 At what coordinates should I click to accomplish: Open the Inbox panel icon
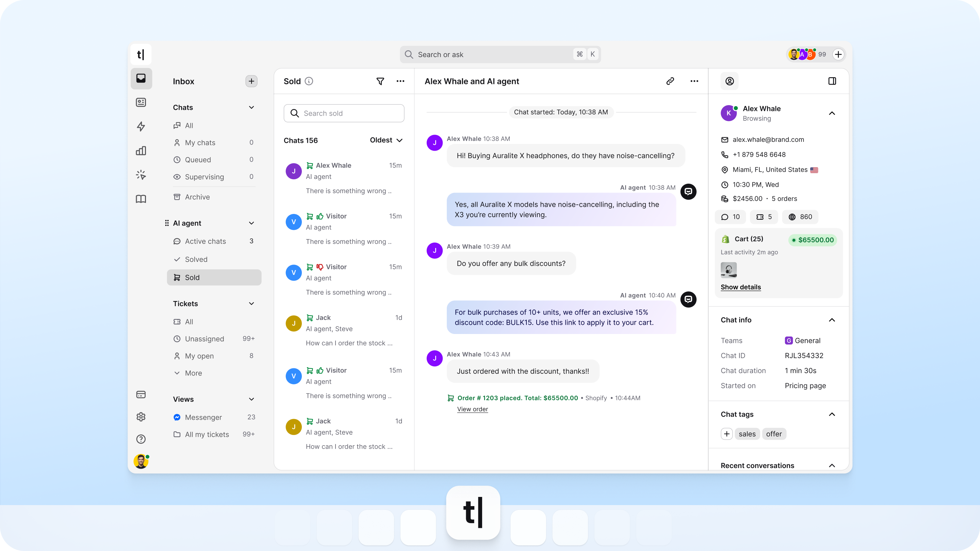click(141, 79)
